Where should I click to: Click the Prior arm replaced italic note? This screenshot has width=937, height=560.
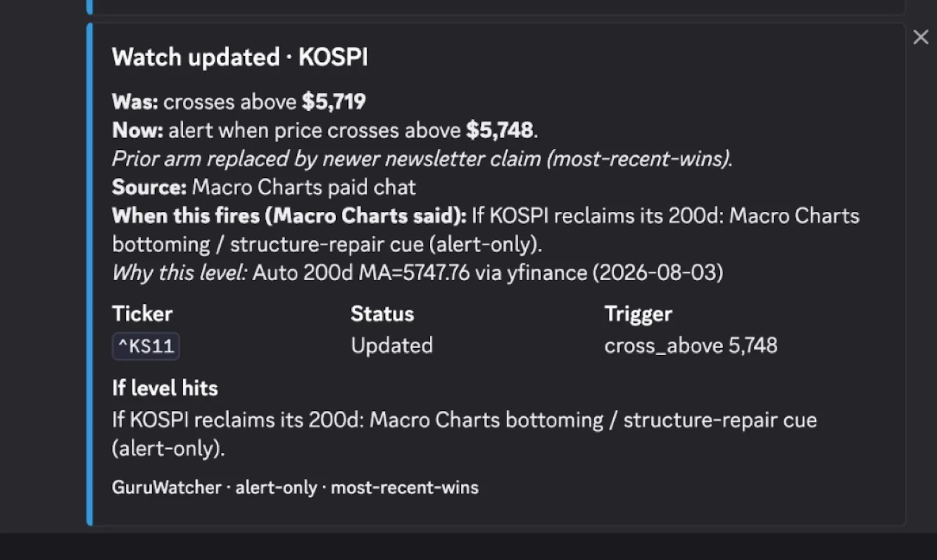pos(422,159)
